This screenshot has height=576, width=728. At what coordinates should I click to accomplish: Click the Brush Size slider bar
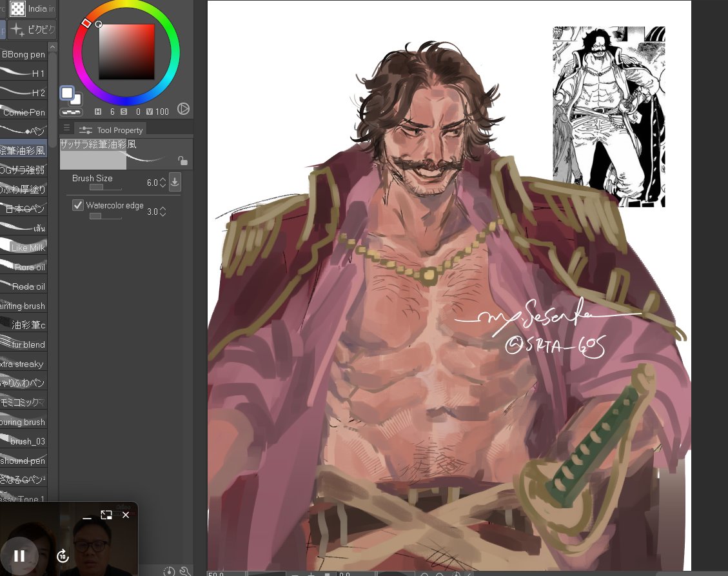pos(105,187)
